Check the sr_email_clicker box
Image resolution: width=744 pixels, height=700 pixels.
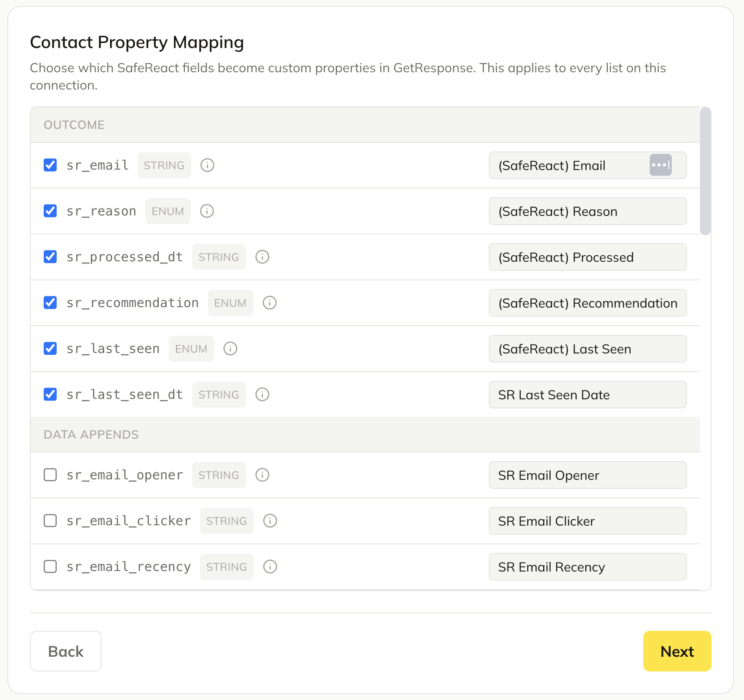click(x=50, y=521)
